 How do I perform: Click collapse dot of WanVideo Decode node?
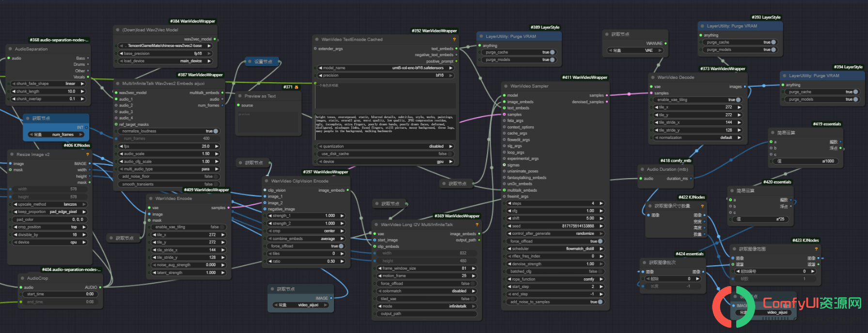[653, 77]
